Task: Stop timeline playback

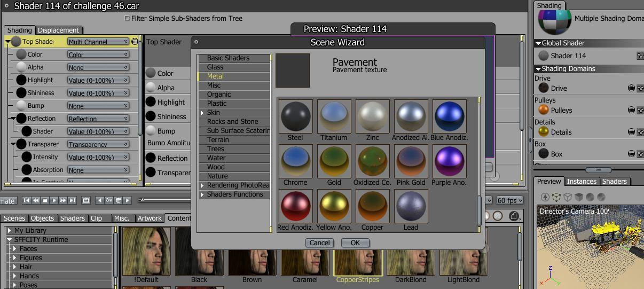Action: click(x=45, y=200)
